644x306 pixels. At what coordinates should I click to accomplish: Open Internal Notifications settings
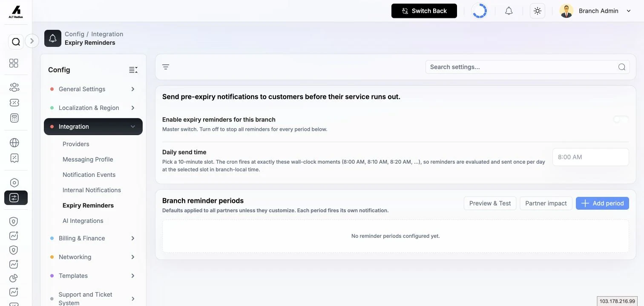[92, 190]
